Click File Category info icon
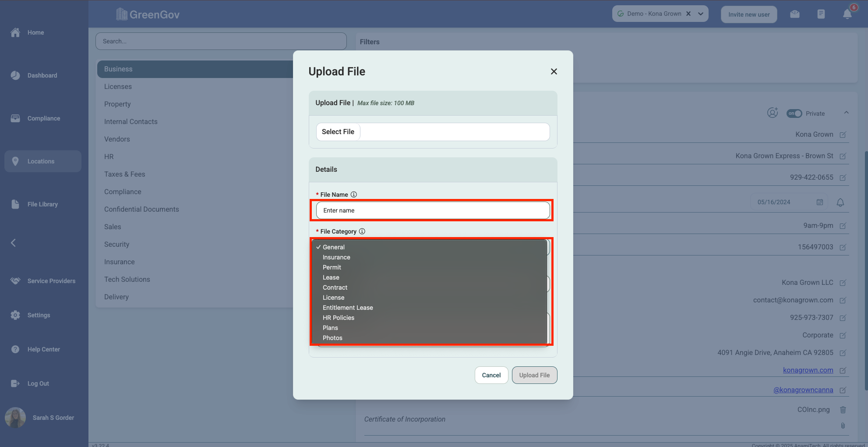868x447 pixels. coord(362,231)
